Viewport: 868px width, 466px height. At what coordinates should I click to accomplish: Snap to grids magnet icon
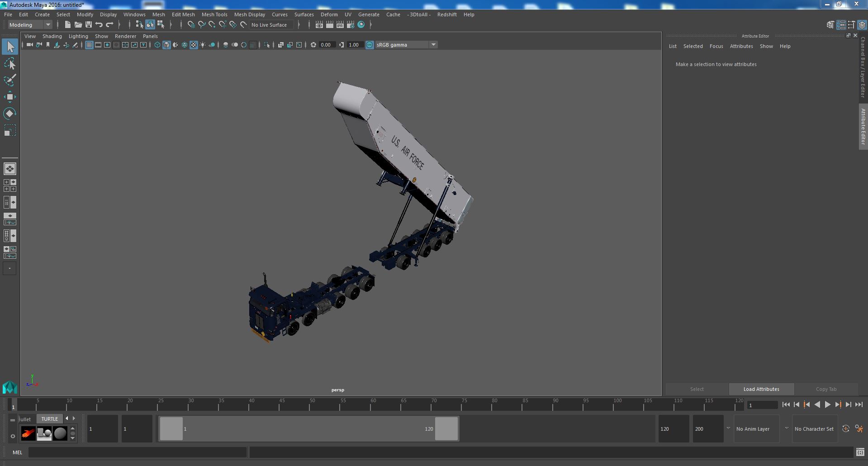click(x=191, y=25)
